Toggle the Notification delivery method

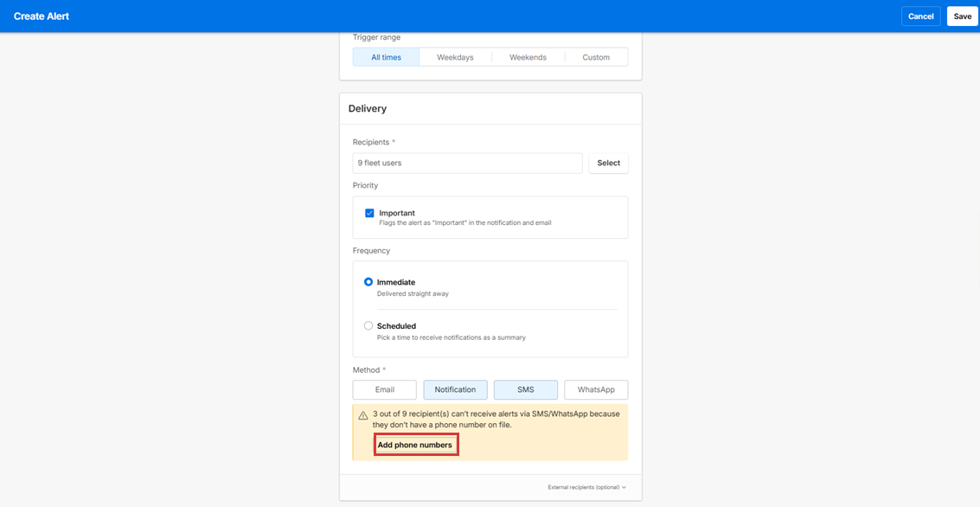click(455, 389)
